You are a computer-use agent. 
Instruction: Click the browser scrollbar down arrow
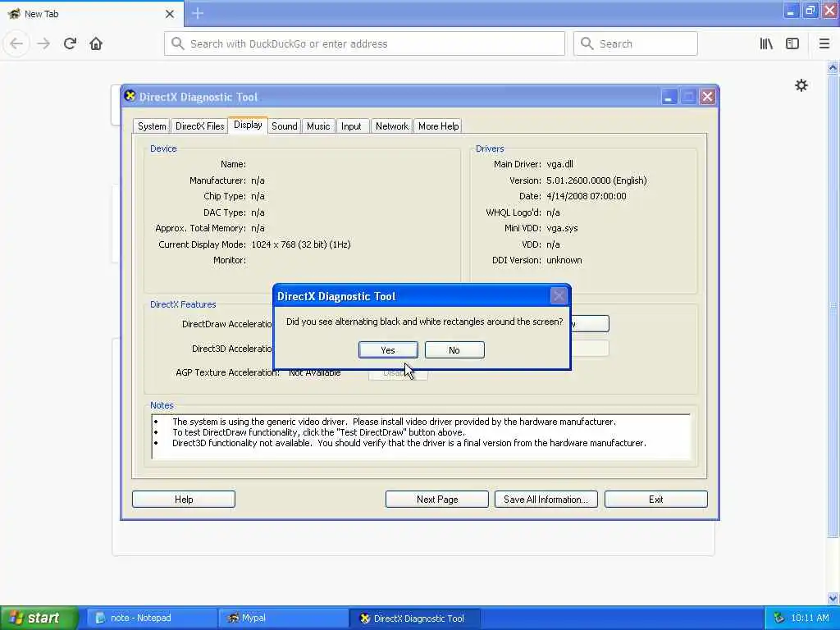click(x=833, y=598)
